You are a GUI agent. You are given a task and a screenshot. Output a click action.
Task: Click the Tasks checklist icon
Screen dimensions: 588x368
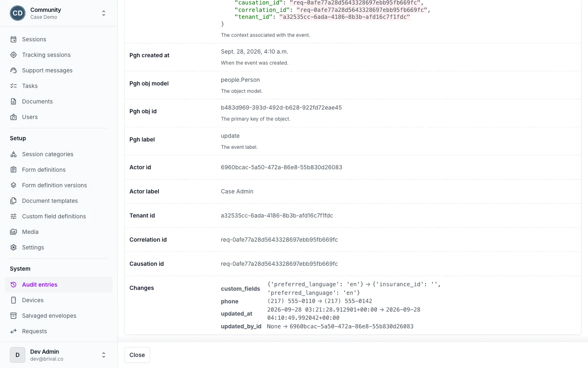pyautogui.click(x=13, y=86)
